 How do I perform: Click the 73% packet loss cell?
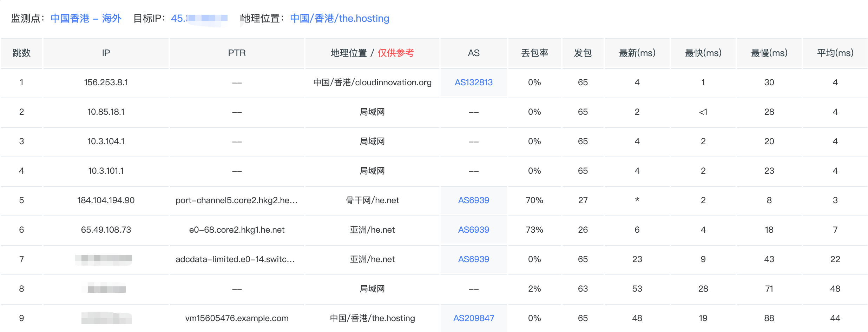click(x=534, y=230)
